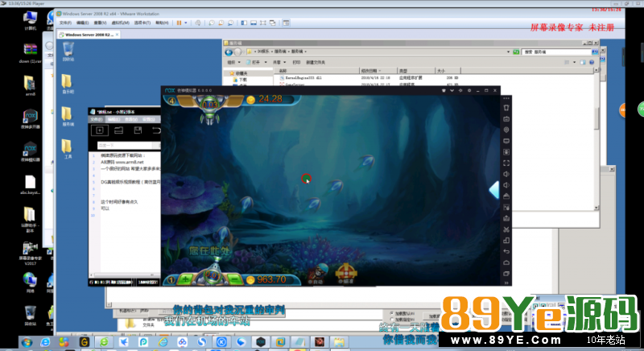Open Nox title bar dropdown chevron menu
The height and width of the screenshot is (351, 644).
(452, 90)
